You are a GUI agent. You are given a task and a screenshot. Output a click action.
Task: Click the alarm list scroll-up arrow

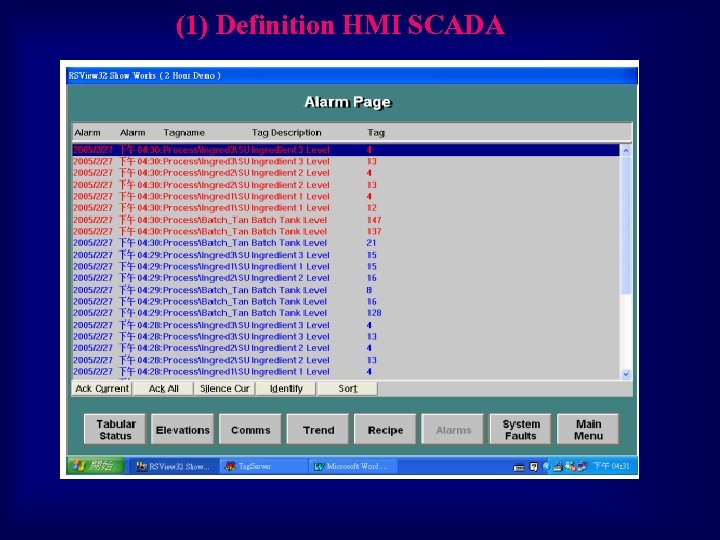[x=625, y=151]
